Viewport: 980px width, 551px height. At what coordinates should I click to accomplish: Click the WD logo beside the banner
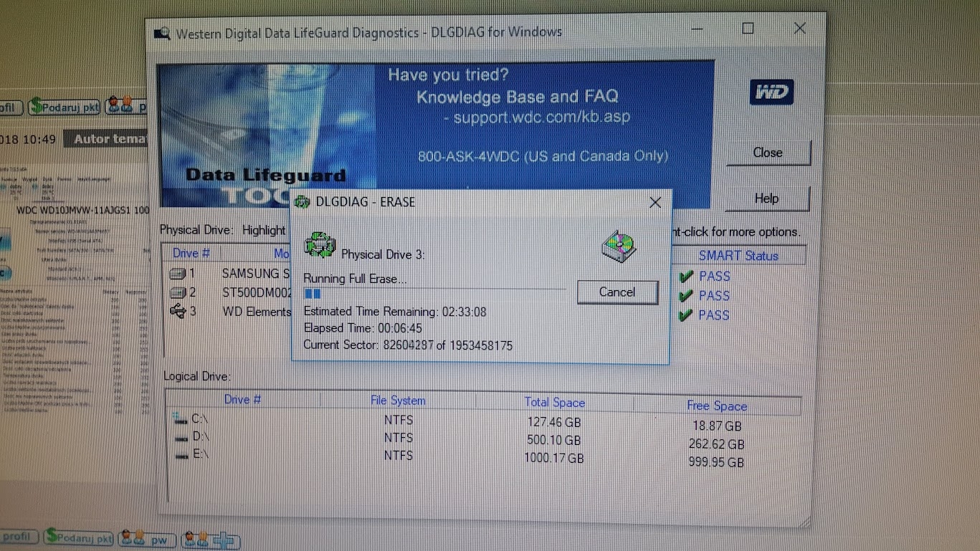pyautogui.click(x=771, y=92)
